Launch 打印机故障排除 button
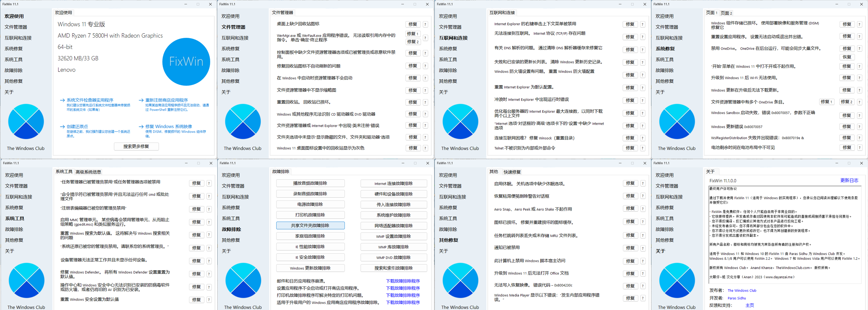The height and width of the screenshot is (310, 868). click(x=310, y=215)
